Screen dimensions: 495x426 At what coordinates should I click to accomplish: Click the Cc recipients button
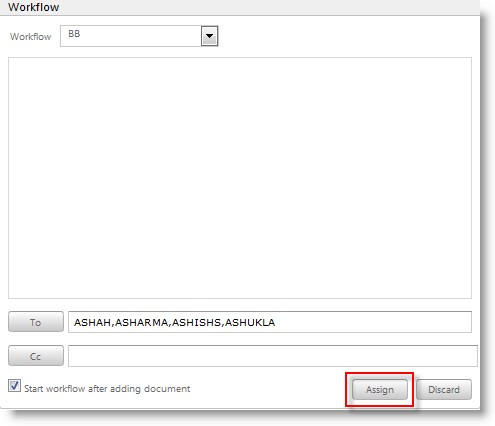(36, 356)
